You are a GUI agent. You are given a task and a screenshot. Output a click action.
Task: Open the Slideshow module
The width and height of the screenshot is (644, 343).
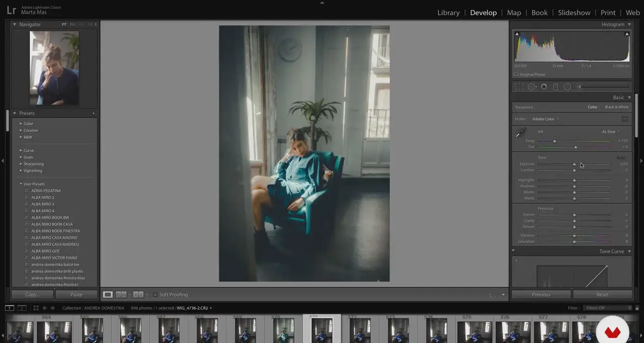[574, 13]
